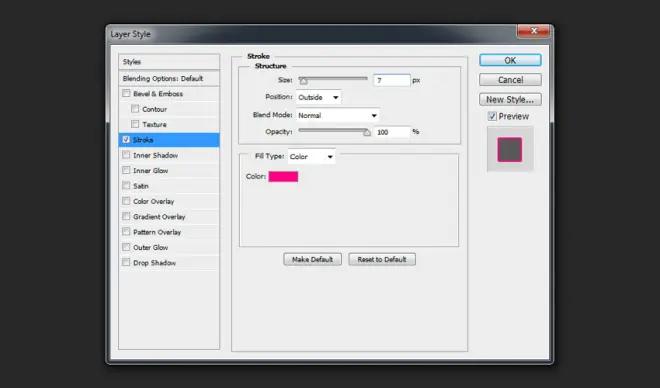The width and height of the screenshot is (660, 388).
Task: Open the Fill Type dropdown
Action: point(311,157)
